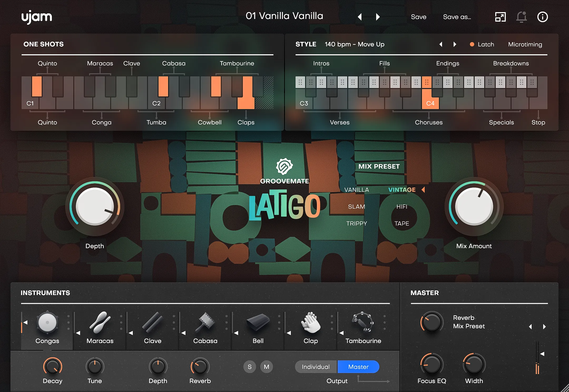Screen dimensions: 569x392
Task: Open the Microtiming panel
Action: 525,44
